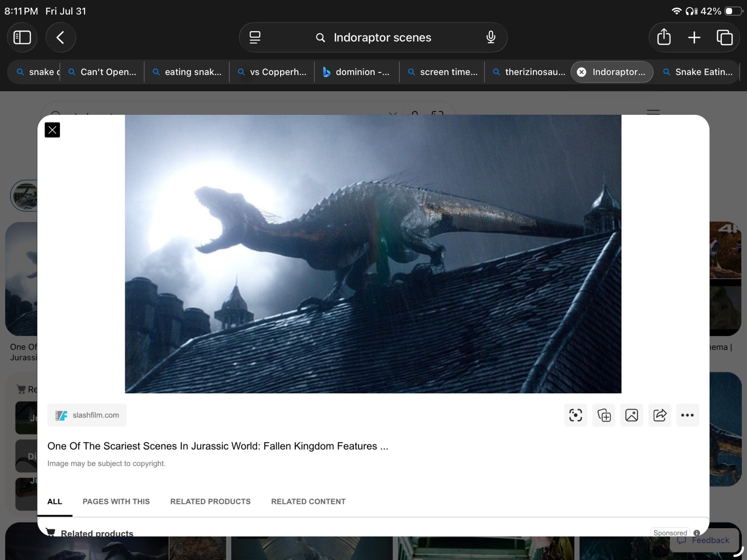Switch to the 'eating snak...' tab
Viewport: 747px width, 560px height.
tap(187, 72)
